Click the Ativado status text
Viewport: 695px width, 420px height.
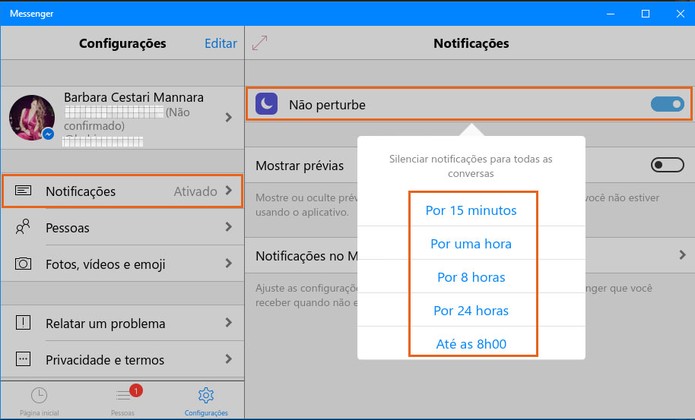[195, 191]
